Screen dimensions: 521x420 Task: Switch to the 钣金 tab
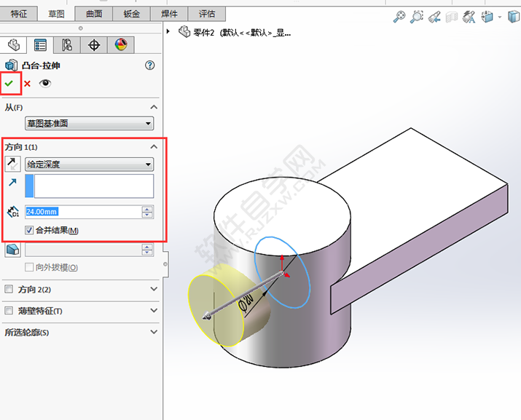coord(132,14)
